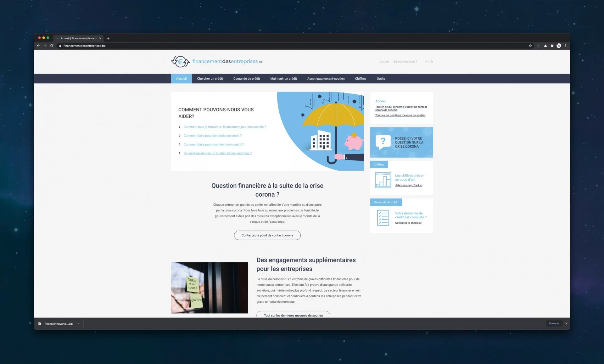This screenshot has width=604, height=364.
Task: Bookmark the page with the star icon
Action: [x=530, y=46]
